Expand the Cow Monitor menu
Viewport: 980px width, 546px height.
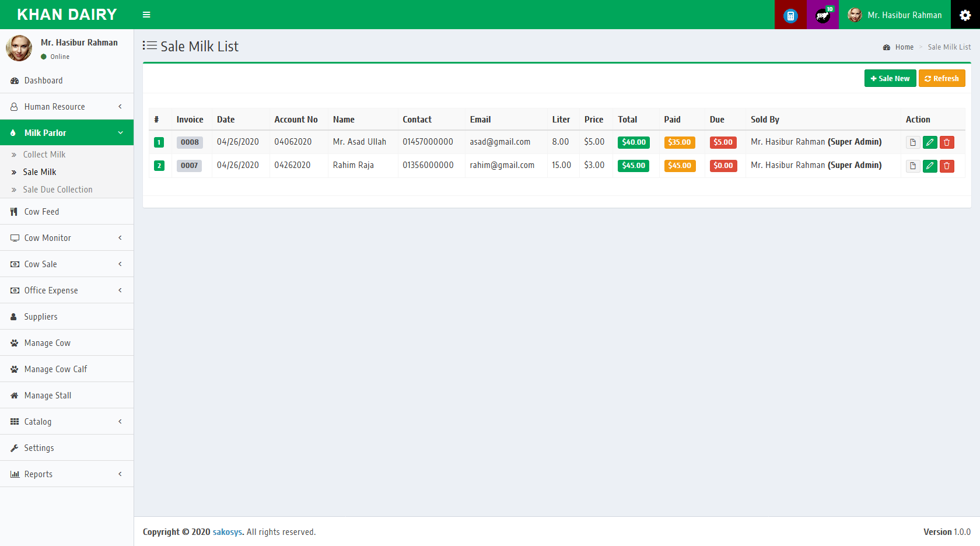point(66,238)
